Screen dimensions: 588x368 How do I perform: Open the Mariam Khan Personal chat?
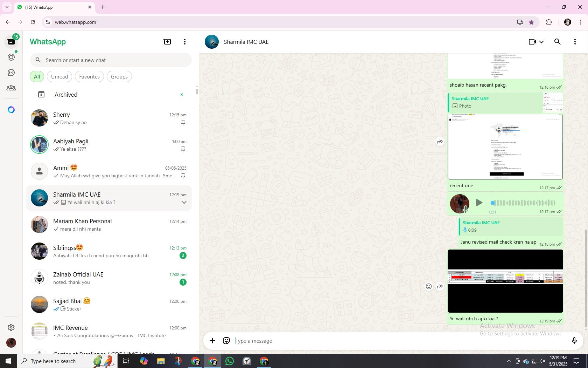pyautogui.click(x=109, y=225)
